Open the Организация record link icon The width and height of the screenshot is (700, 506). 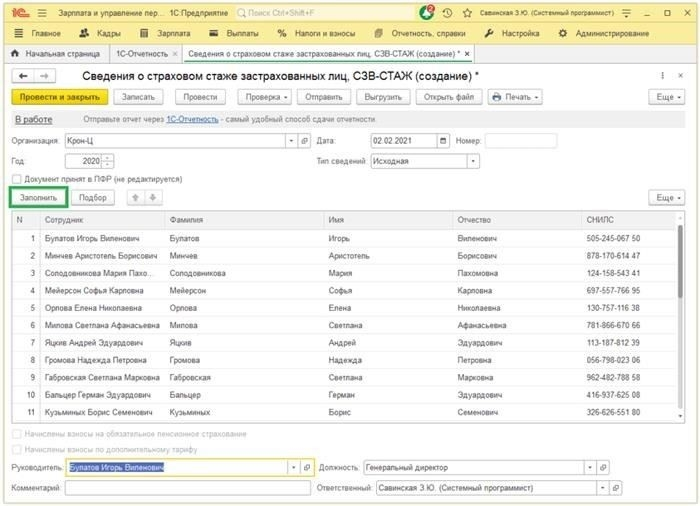coord(304,141)
